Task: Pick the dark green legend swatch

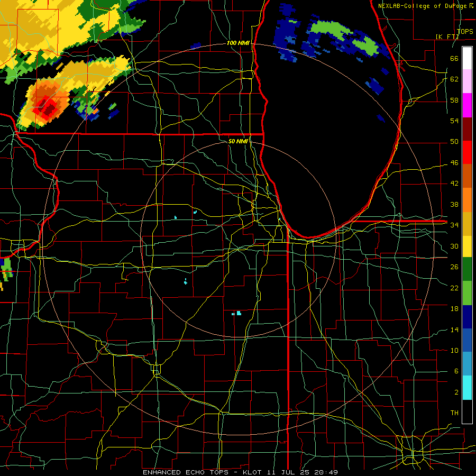Action: click(x=467, y=269)
